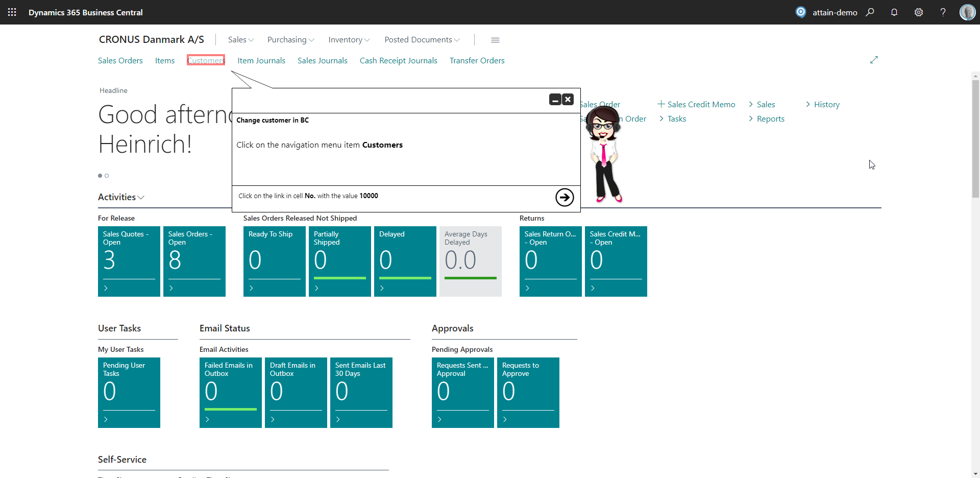This screenshot has height=478, width=980.
Task: Expand the Posted Documents menu
Action: [422, 40]
